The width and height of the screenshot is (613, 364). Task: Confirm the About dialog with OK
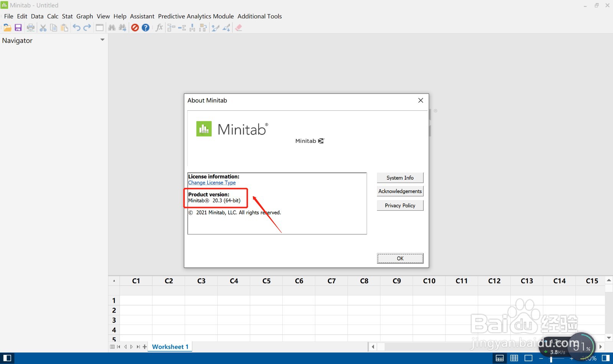click(x=400, y=258)
